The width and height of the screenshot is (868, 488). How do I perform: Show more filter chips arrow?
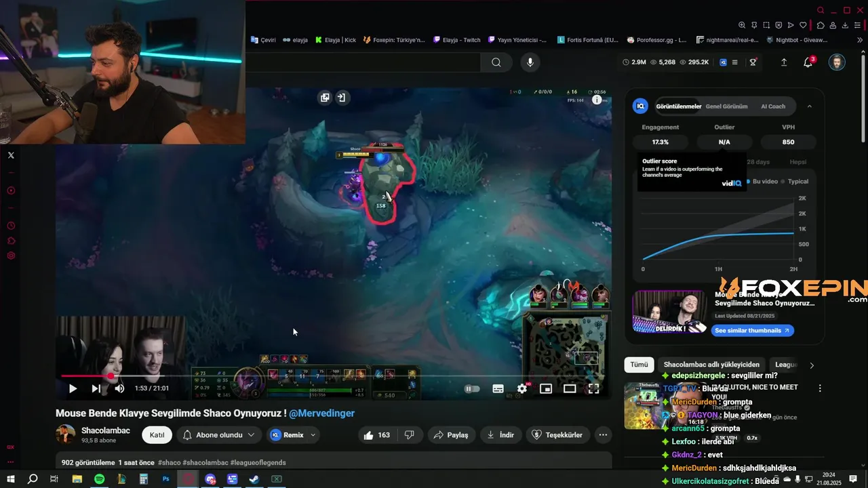pos(812,365)
